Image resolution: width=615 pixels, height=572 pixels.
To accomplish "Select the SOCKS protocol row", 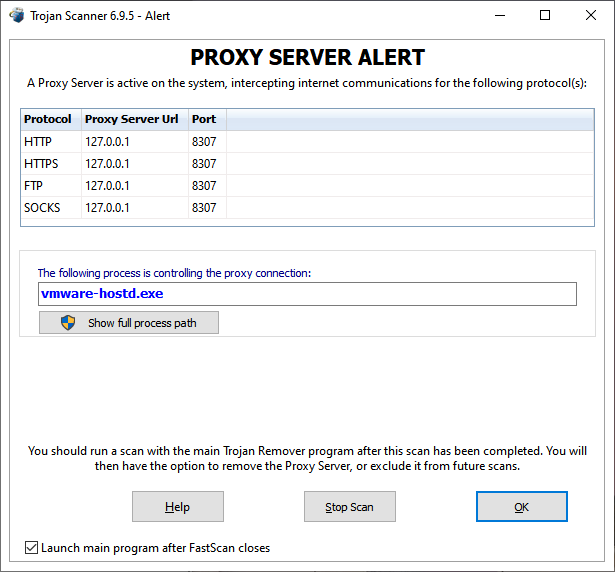I will click(307, 208).
